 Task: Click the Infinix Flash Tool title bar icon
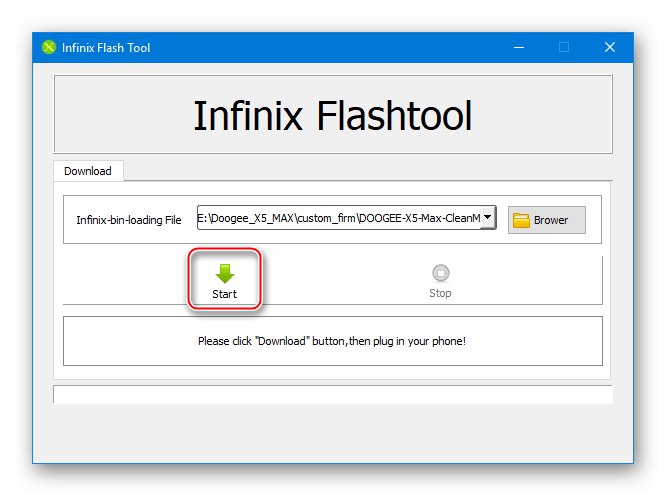[49, 47]
